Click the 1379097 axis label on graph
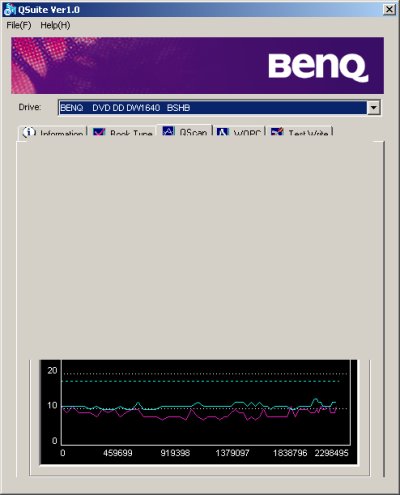The image size is (400, 495). click(232, 453)
